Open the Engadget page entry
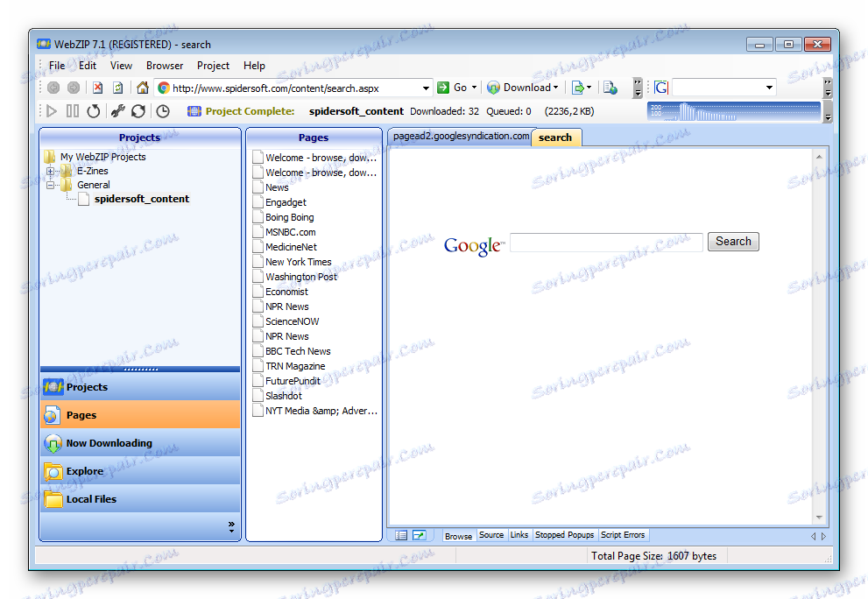Screen dimensions: 868x599 tap(286, 202)
